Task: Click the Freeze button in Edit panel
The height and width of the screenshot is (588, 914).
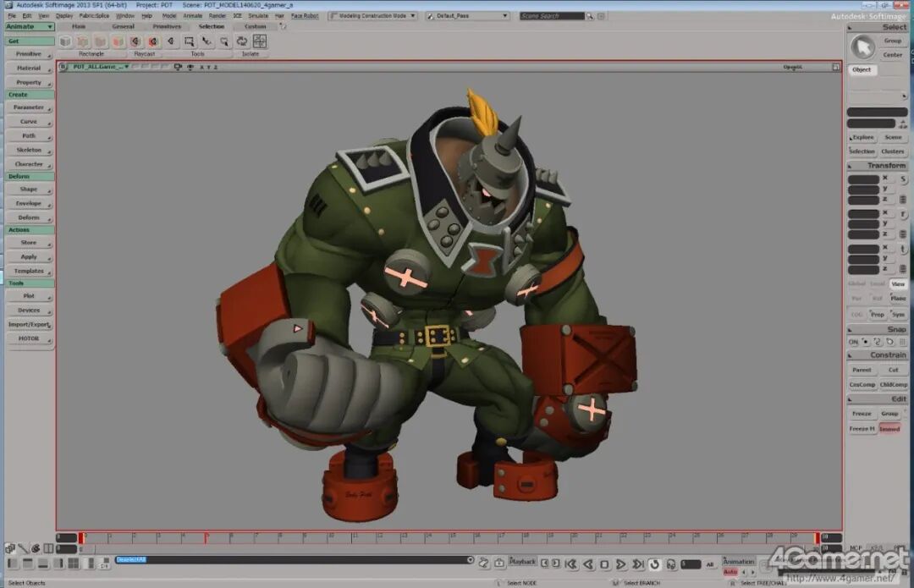Action: (x=862, y=414)
